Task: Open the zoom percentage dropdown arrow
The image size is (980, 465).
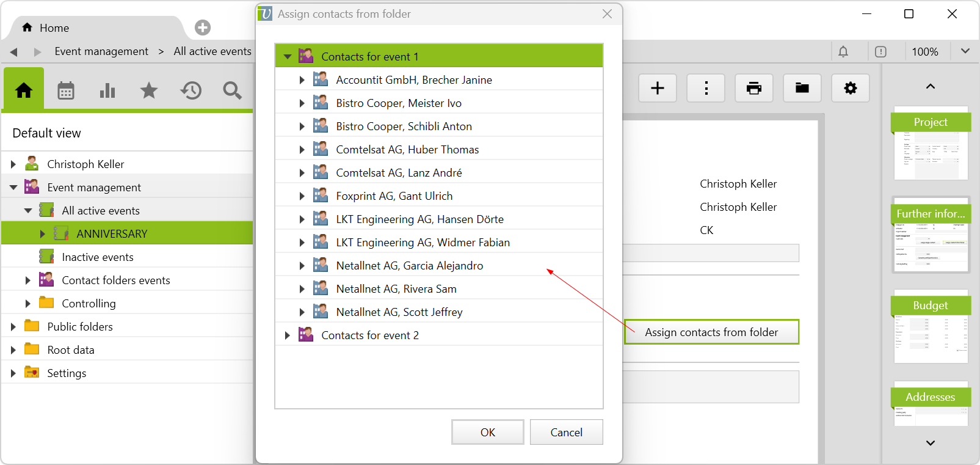Action: 965,51
